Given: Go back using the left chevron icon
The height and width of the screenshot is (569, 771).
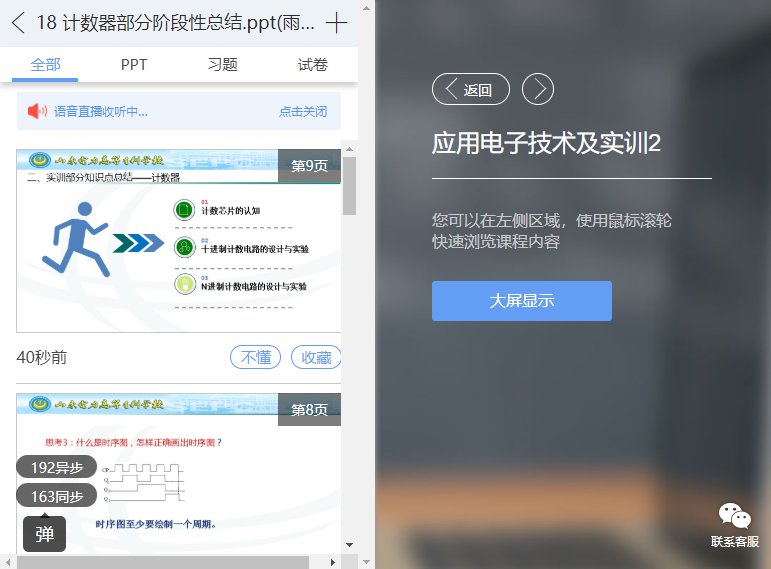Looking at the screenshot, I should [x=18, y=23].
